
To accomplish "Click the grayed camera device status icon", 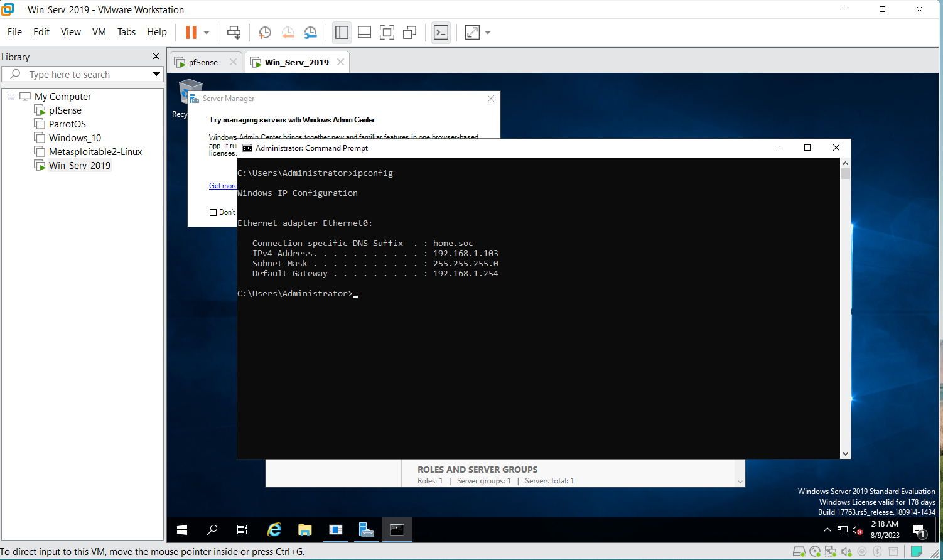I will (x=862, y=552).
